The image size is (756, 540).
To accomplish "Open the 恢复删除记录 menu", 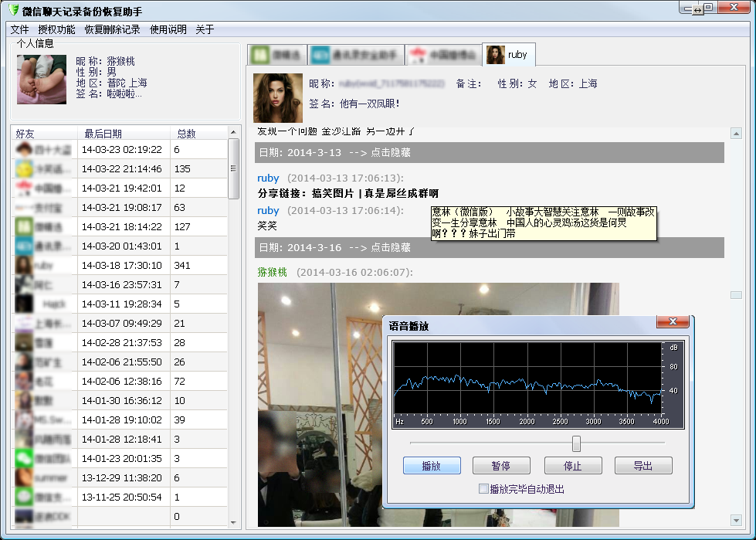I will click(x=112, y=29).
